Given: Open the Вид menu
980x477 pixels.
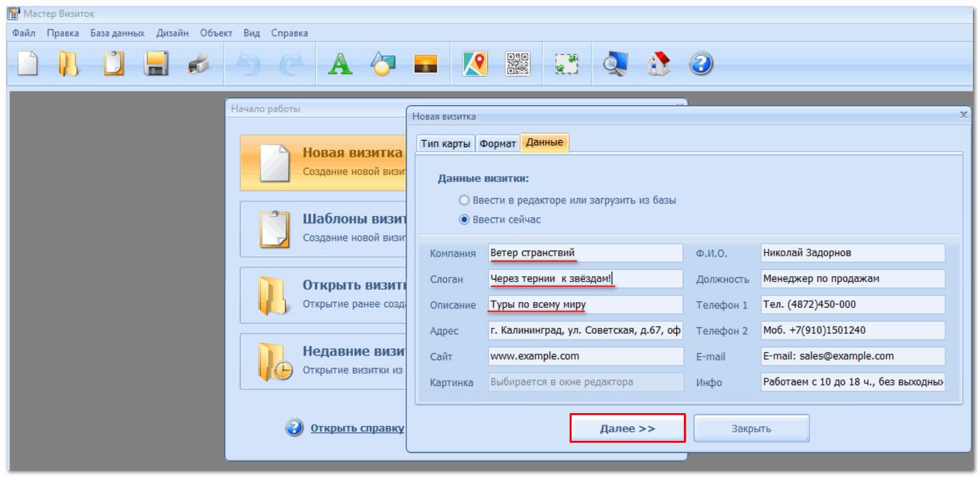Looking at the screenshot, I should coord(252,33).
